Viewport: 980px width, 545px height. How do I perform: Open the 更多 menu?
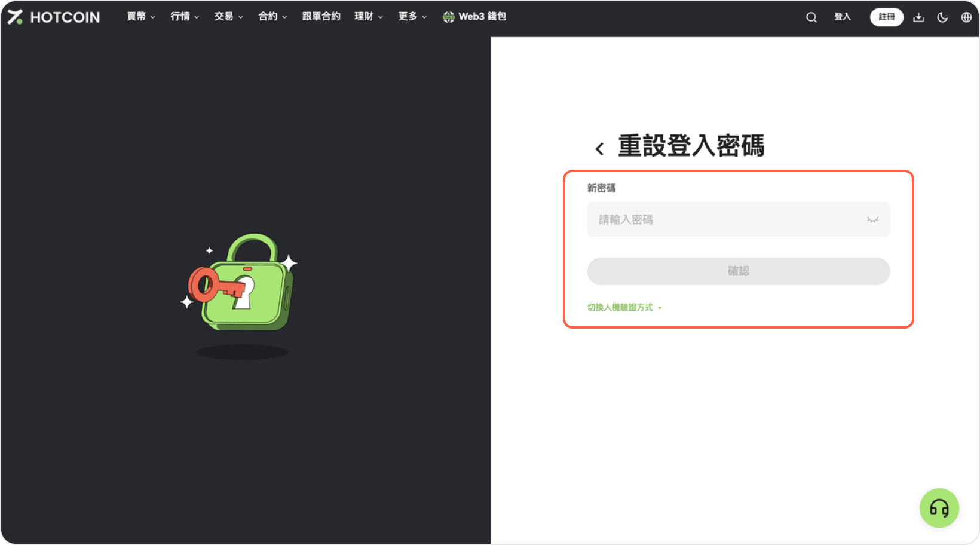412,17
